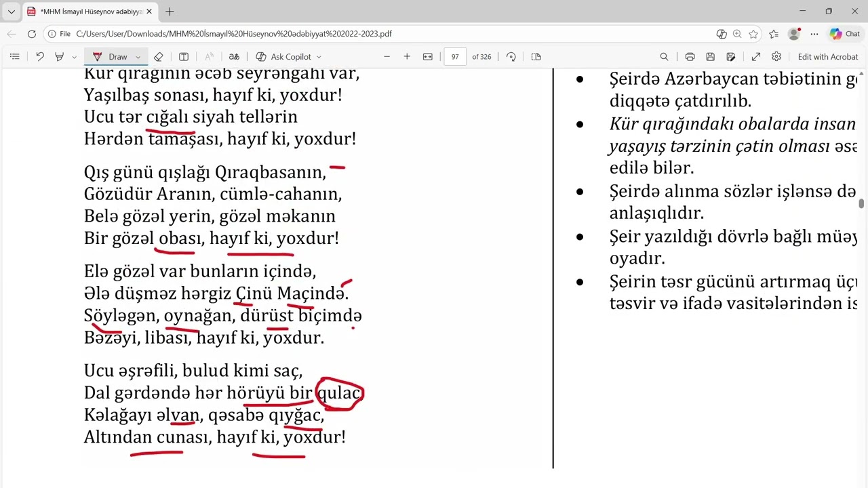Open the Highlight color options dropdown
Image resolution: width=868 pixels, height=488 pixels.
click(74, 57)
